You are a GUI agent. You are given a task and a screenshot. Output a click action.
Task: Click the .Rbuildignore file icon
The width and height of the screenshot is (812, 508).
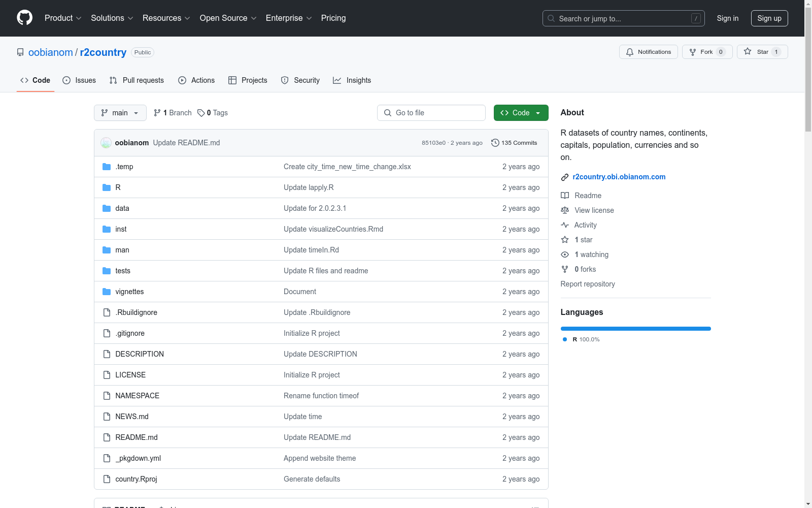click(107, 312)
